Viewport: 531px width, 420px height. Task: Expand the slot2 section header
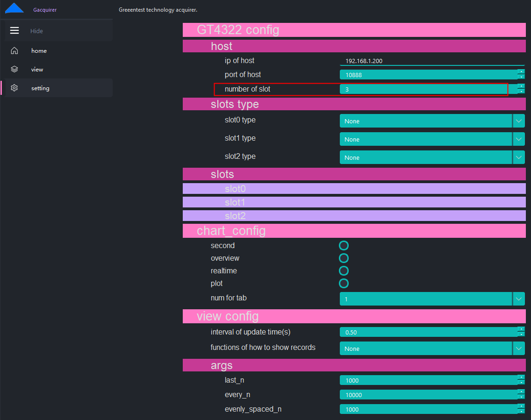(x=354, y=215)
